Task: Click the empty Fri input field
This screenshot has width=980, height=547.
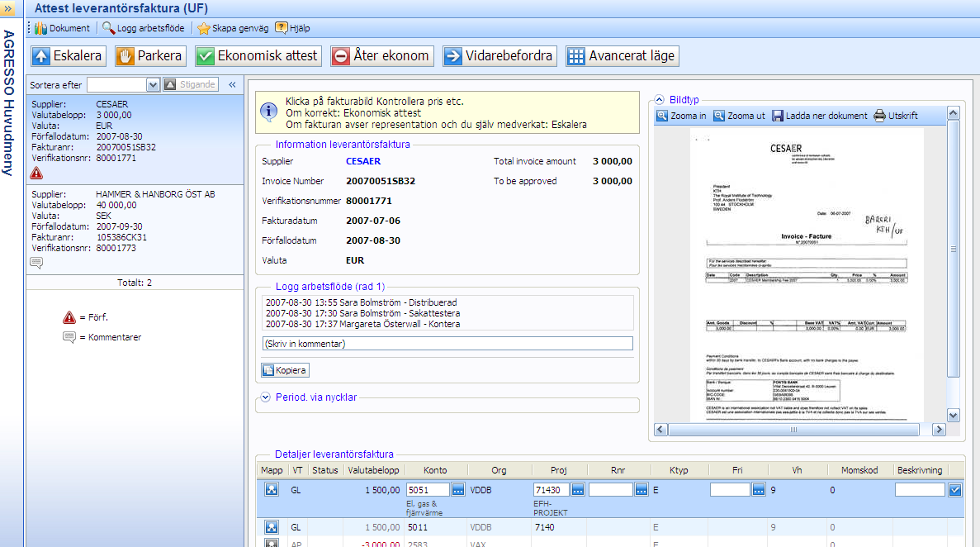Action: 730,490
